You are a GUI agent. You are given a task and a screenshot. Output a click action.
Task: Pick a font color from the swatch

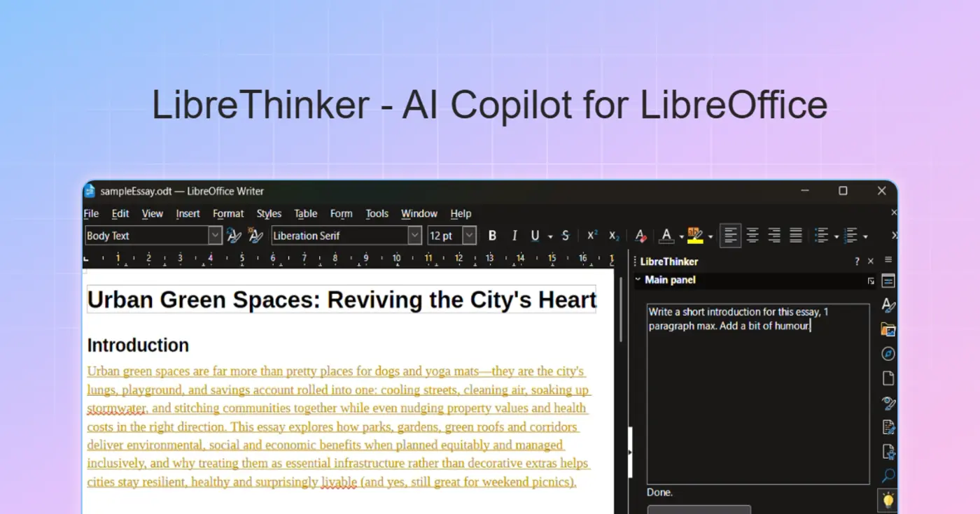666,236
